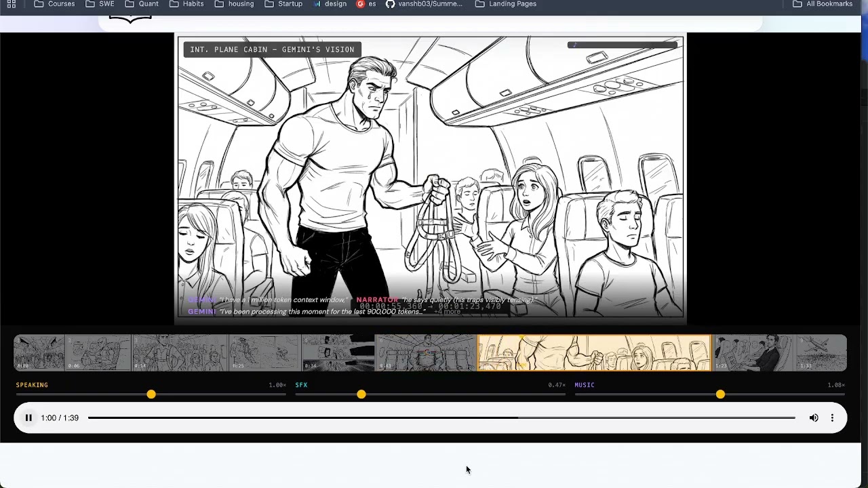Click the SFX track label
868x488 pixels.
(x=301, y=385)
